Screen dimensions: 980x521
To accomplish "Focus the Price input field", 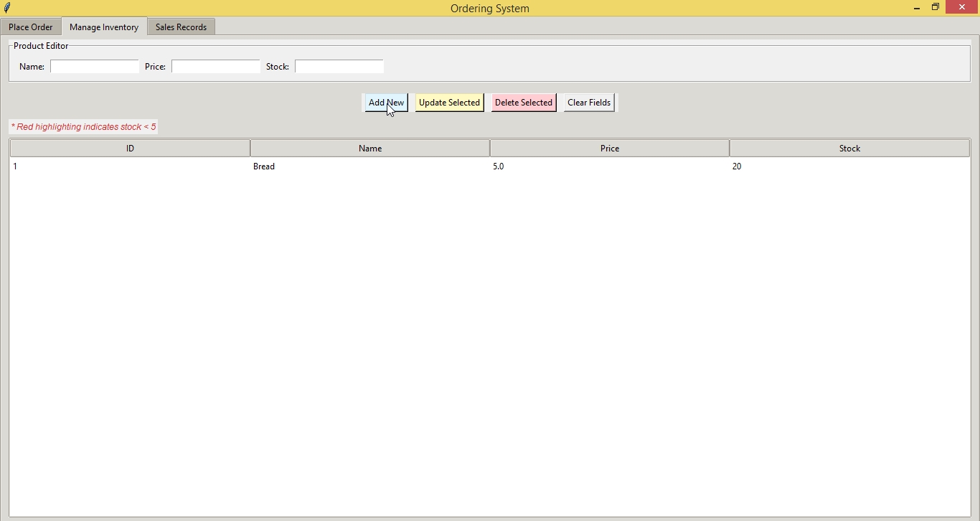I will 216,67.
